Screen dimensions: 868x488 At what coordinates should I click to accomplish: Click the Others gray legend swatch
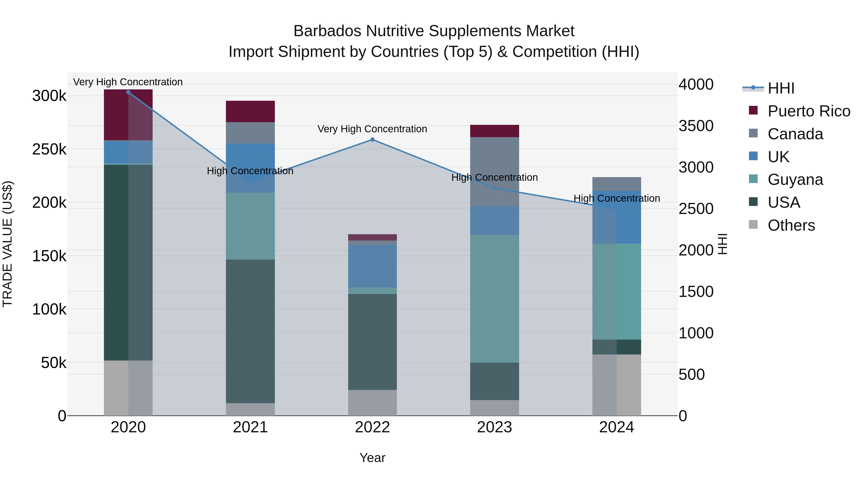click(753, 224)
